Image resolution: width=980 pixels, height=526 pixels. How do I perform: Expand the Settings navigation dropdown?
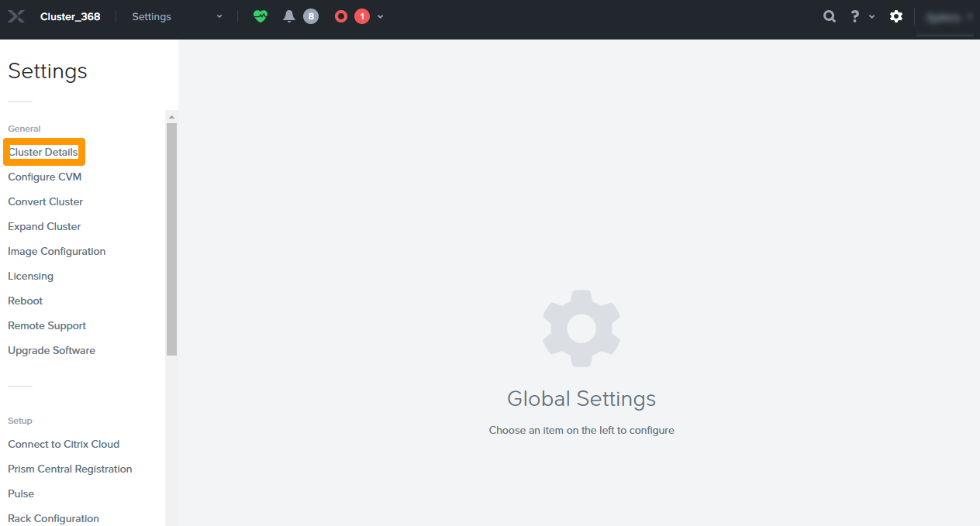176,15
